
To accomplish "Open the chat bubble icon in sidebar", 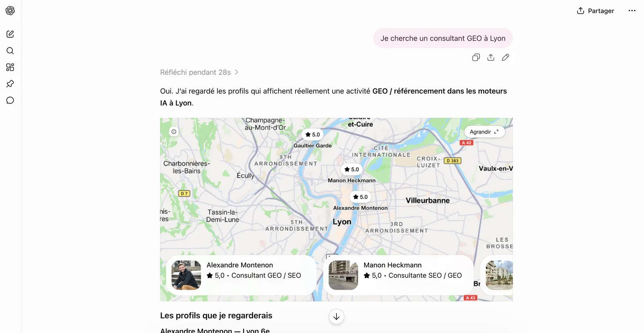I will [10, 100].
